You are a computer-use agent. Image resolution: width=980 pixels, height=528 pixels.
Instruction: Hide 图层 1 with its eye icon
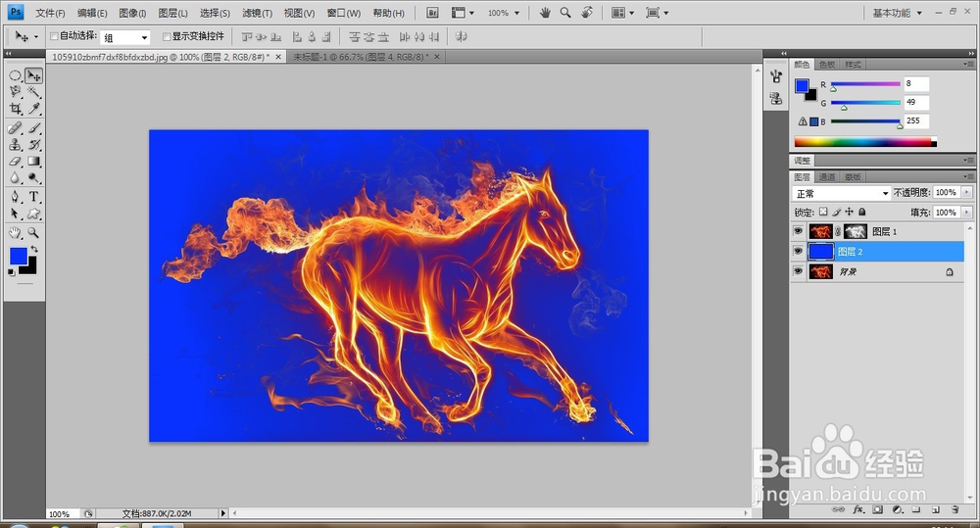(798, 231)
